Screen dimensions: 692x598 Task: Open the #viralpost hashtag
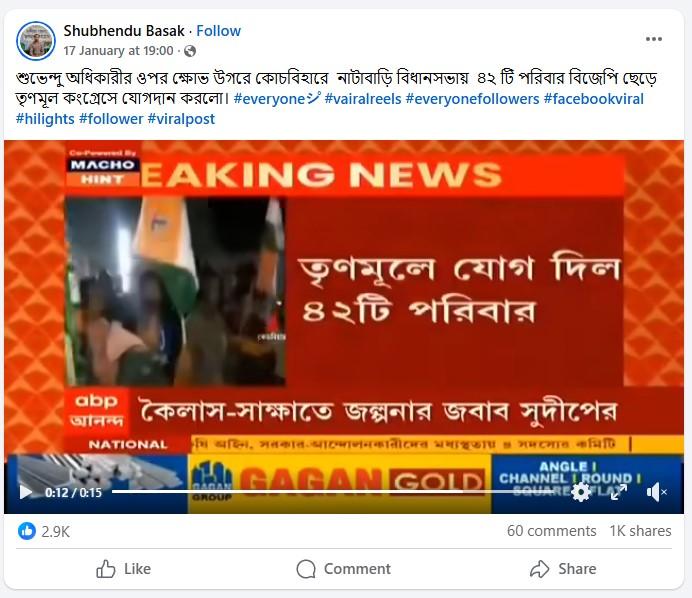click(x=181, y=119)
